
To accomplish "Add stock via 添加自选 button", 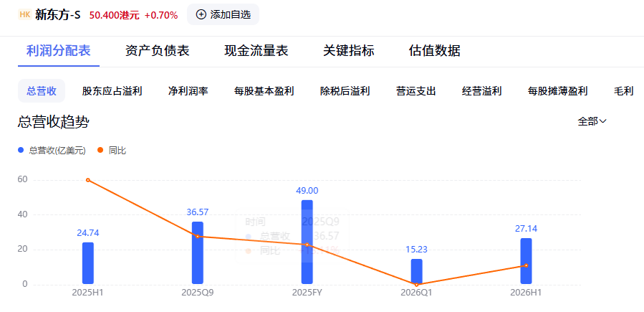I will coord(223,14).
